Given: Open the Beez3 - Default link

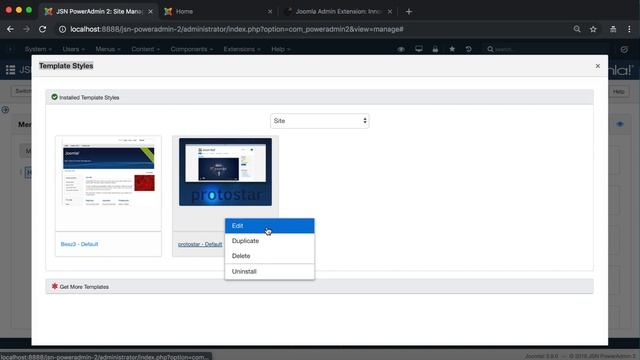Looking at the screenshot, I should (x=80, y=244).
